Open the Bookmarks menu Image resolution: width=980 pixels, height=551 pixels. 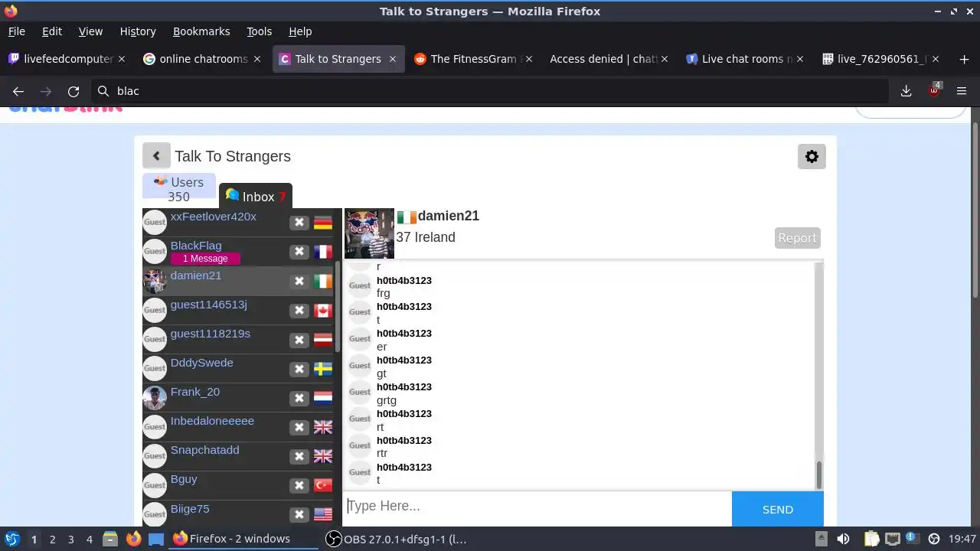(x=201, y=31)
